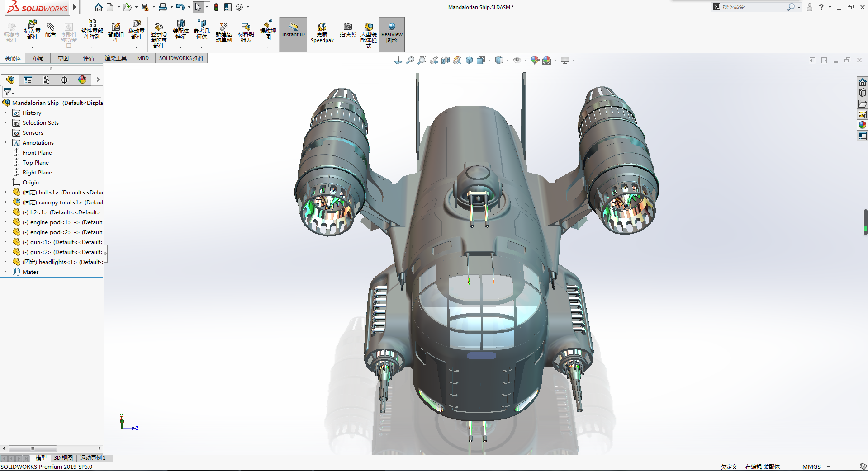Toggle RealView Graphics (RealView 图形)
Viewport: 868px width, 471px height.
[392, 34]
